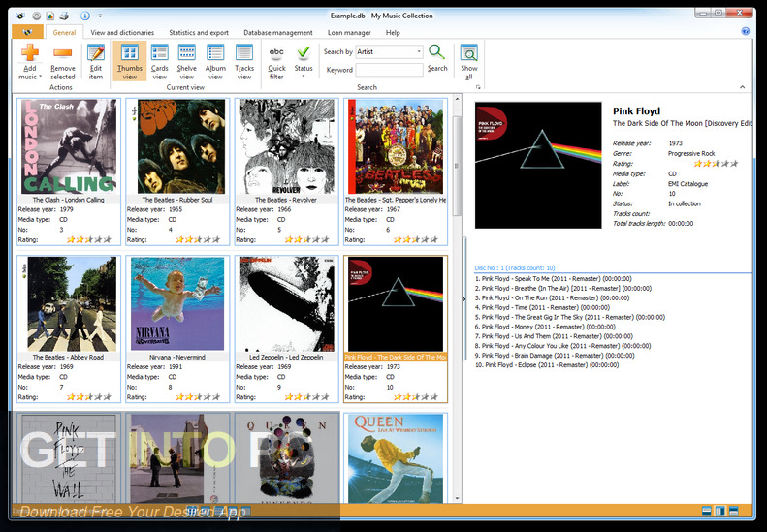Image resolution: width=767 pixels, height=532 pixels.
Task: Click the Keyword input field
Action: point(390,70)
